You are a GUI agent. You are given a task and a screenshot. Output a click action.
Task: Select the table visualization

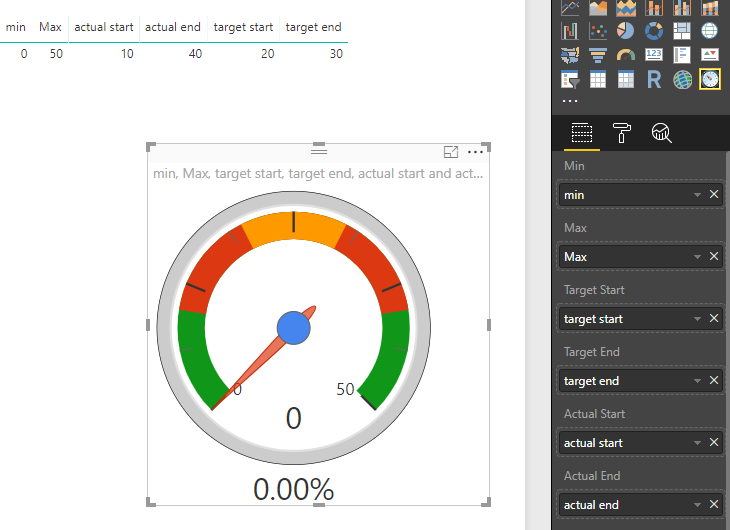tap(598, 80)
